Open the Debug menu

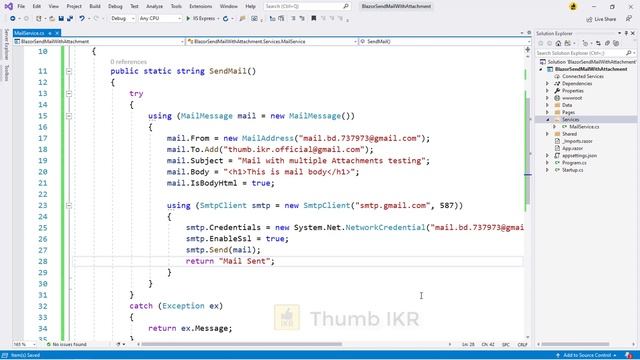115,7
